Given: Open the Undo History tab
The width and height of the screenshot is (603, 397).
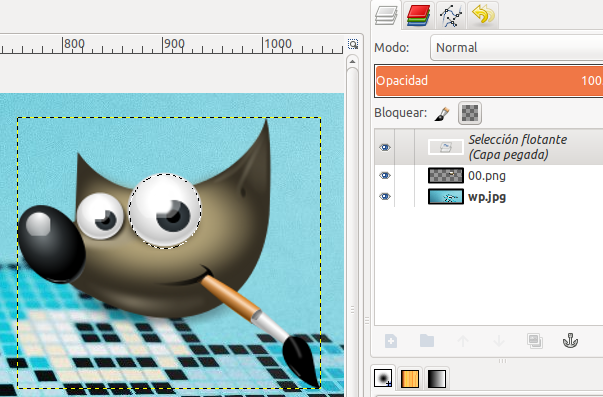Looking at the screenshot, I should tap(483, 15).
